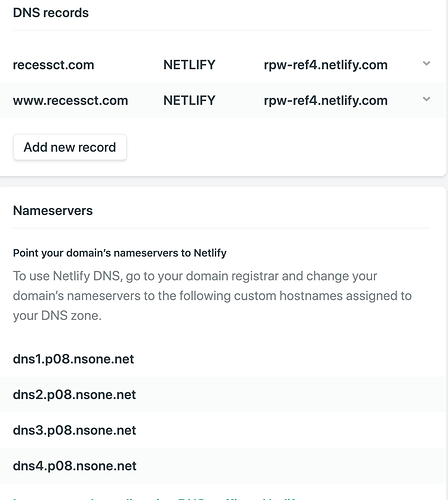Click 'Point your domain's nameservers to Netlify' subheading

coord(120,253)
